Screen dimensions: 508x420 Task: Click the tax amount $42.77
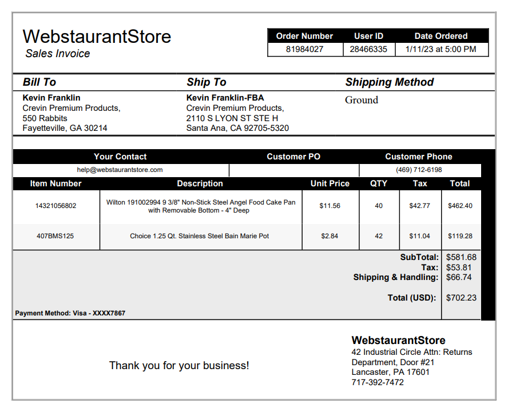[419, 206]
